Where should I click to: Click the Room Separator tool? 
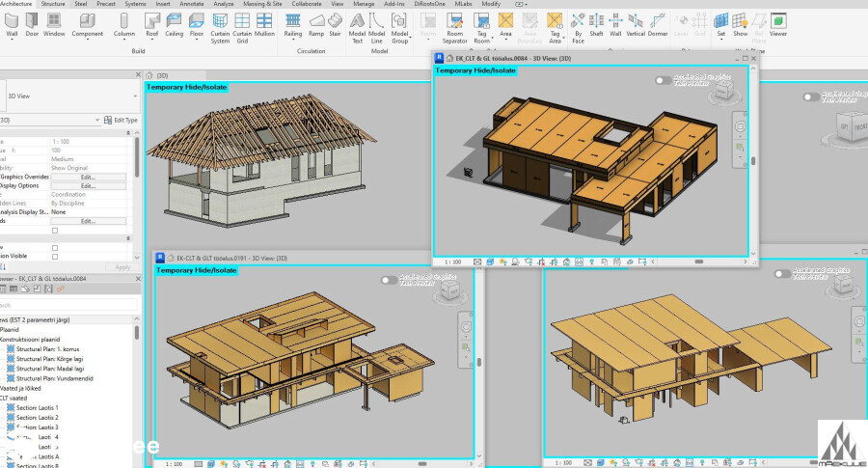pos(454,22)
